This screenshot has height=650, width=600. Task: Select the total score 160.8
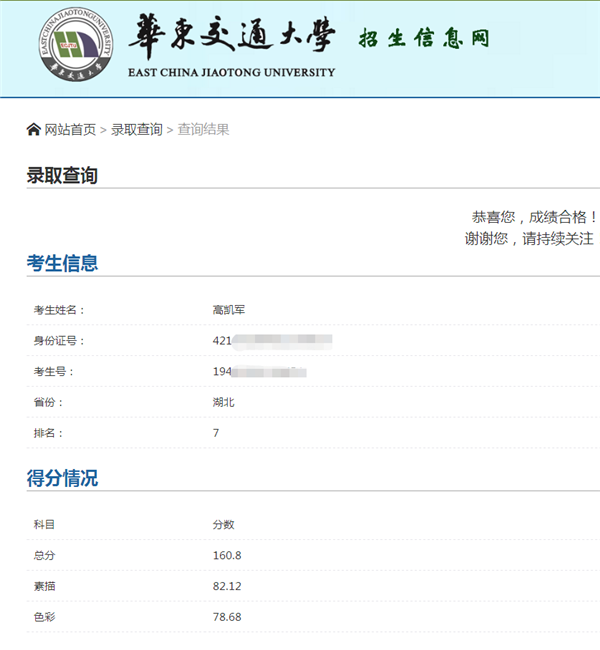(227, 555)
